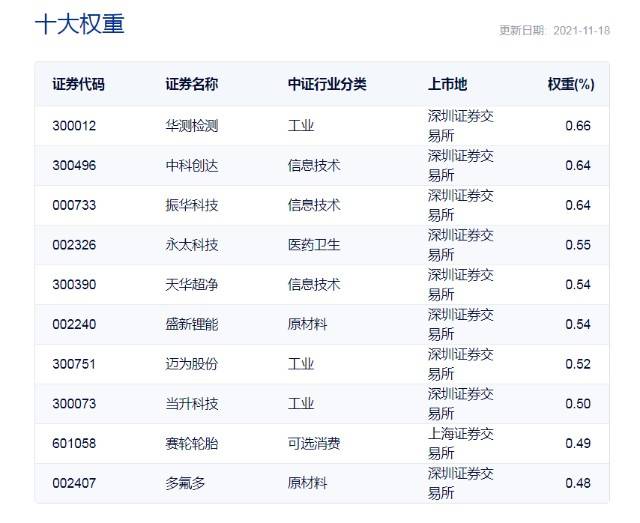The width and height of the screenshot is (640, 523).
Task: Click weight value 0.52
Action: [578, 364]
